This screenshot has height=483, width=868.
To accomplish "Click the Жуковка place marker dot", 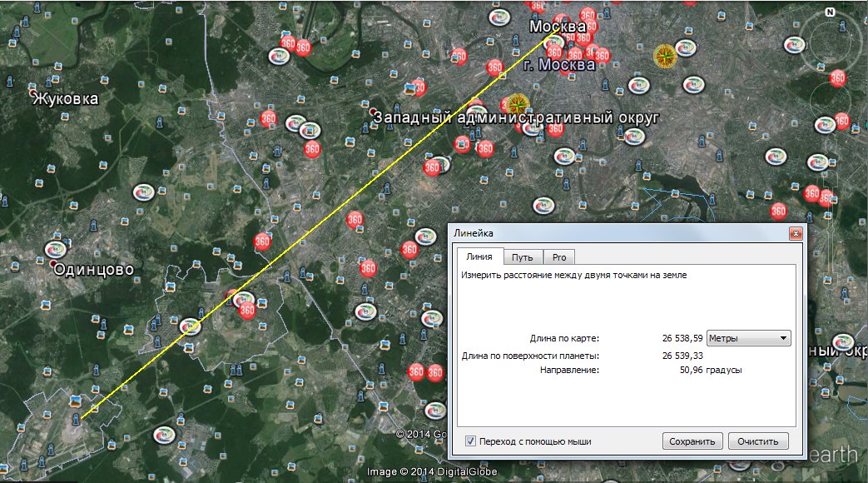I will point(32,92).
